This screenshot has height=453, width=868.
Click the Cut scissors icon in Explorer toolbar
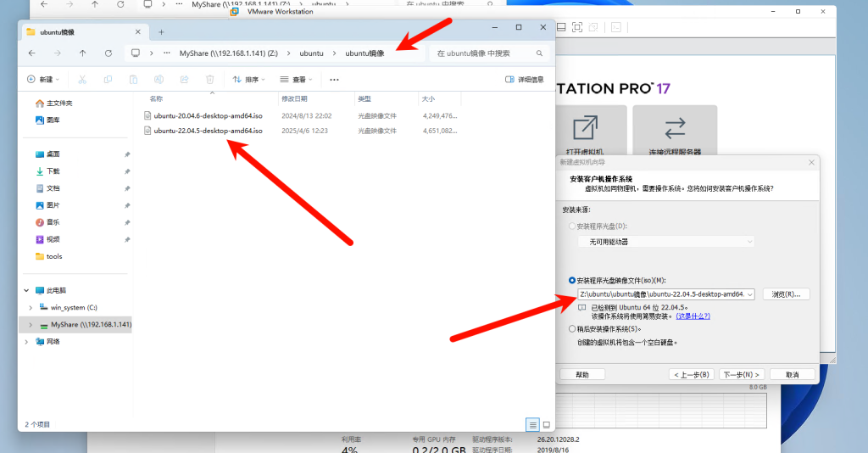(x=82, y=80)
